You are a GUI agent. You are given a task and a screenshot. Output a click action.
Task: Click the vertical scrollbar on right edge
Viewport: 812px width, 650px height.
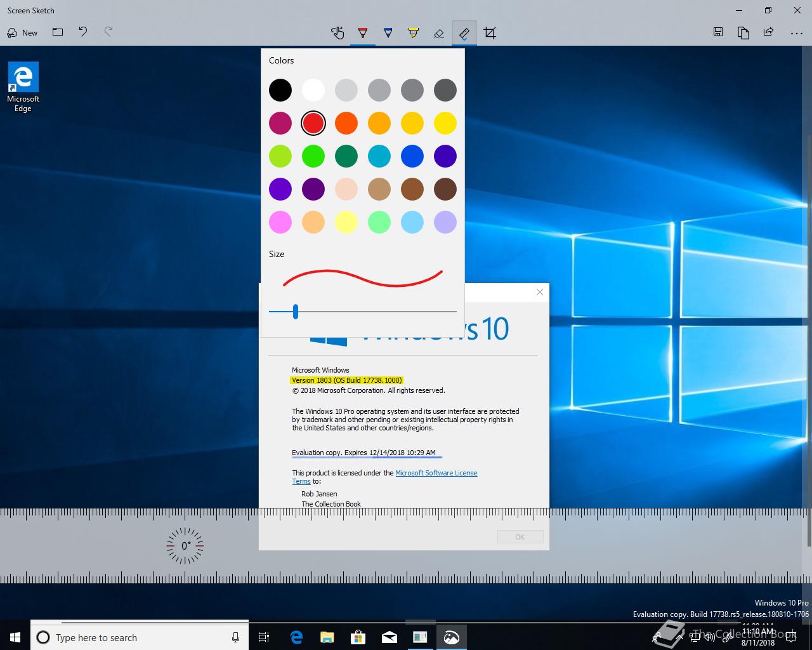click(809, 339)
